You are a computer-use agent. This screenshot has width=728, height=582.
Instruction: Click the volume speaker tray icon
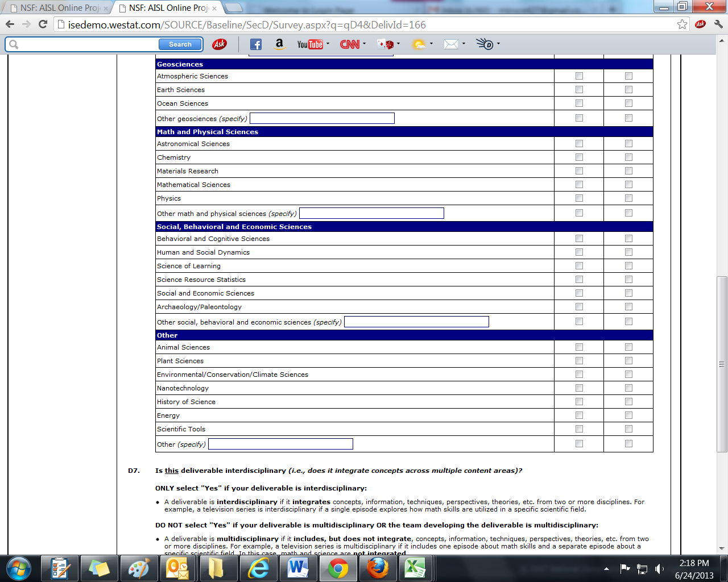pos(659,568)
